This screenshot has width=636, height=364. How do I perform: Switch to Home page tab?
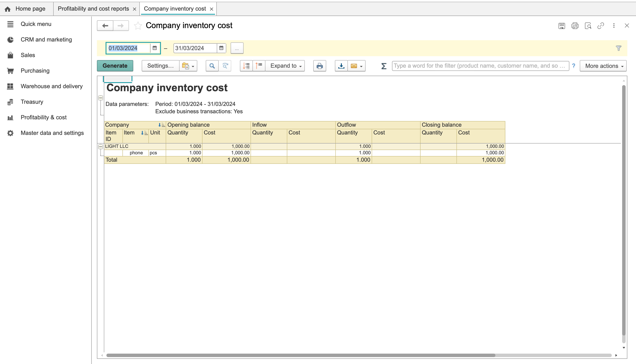point(26,9)
